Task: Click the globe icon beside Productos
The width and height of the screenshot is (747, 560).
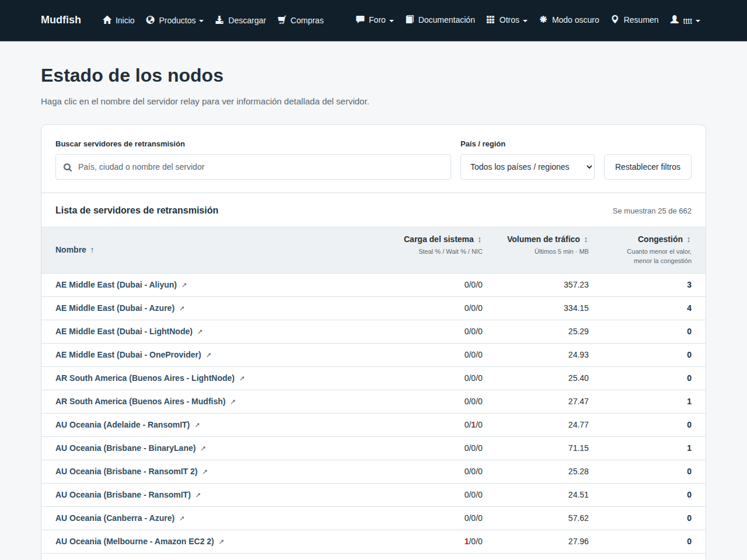Action: tap(150, 20)
